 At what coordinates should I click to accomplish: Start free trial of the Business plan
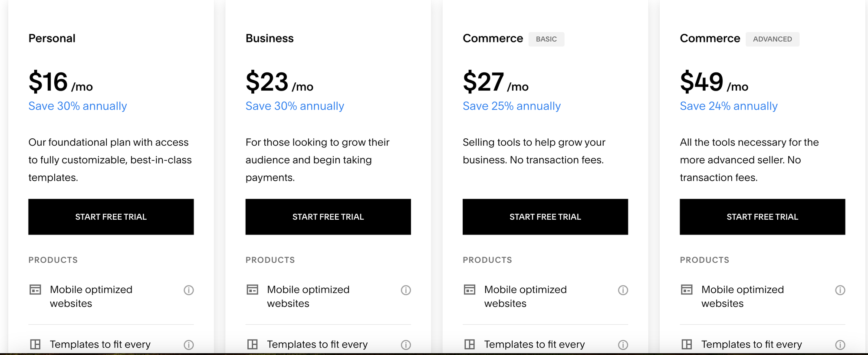328,217
